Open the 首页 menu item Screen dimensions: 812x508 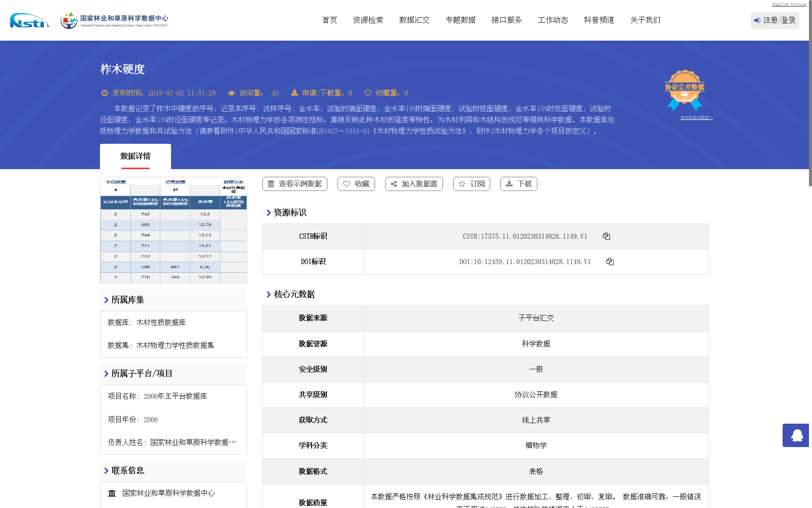tap(330, 20)
